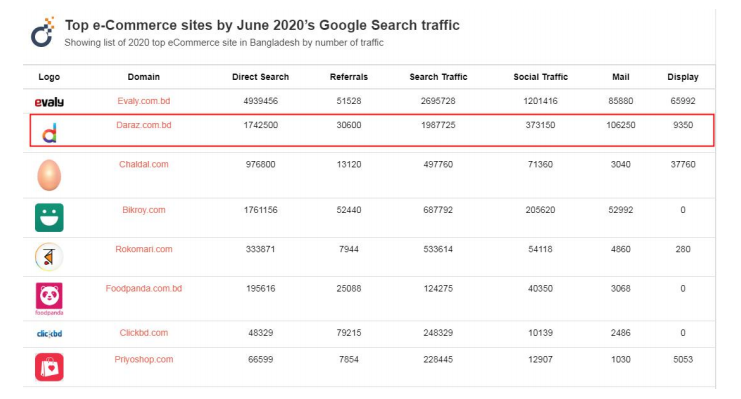This screenshot has height=399, width=741.
Task: Click the Chaldal egg logo
Action: [49, 175]
